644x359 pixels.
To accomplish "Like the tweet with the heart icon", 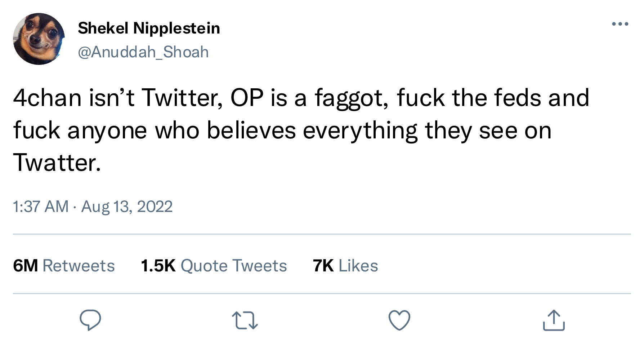I will tap(399, 320).
